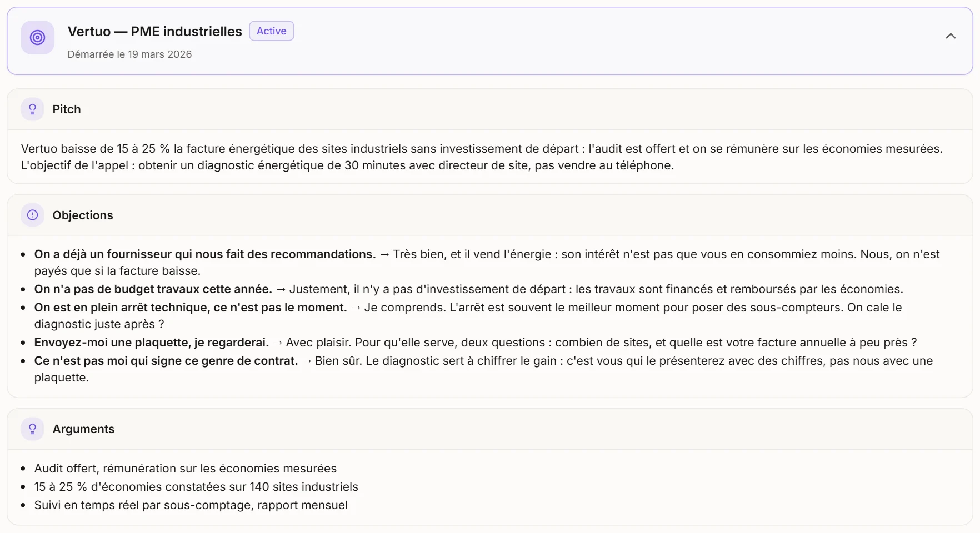Click the lightbulb icon next to Arguments
Screen dimensions: 980x533
(32, 429)
